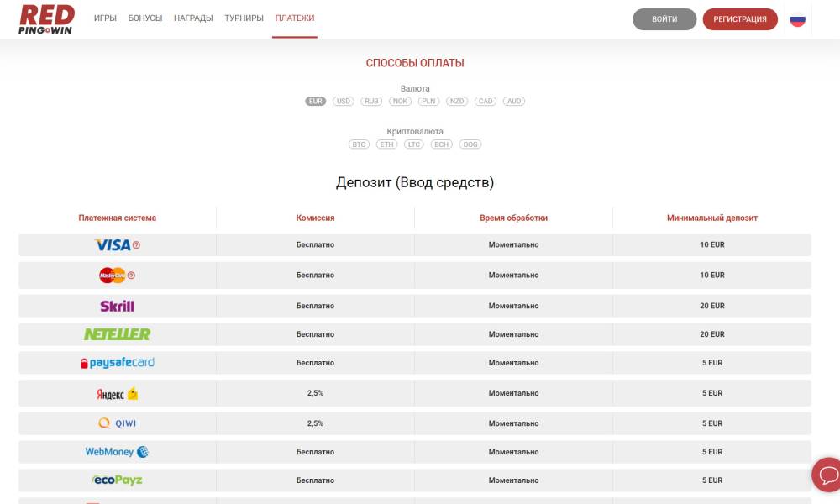The height and width of the screenshot is (504, 840).
Task: Click the РЕГИСТРАЦИЯ button
Action: 740,19
